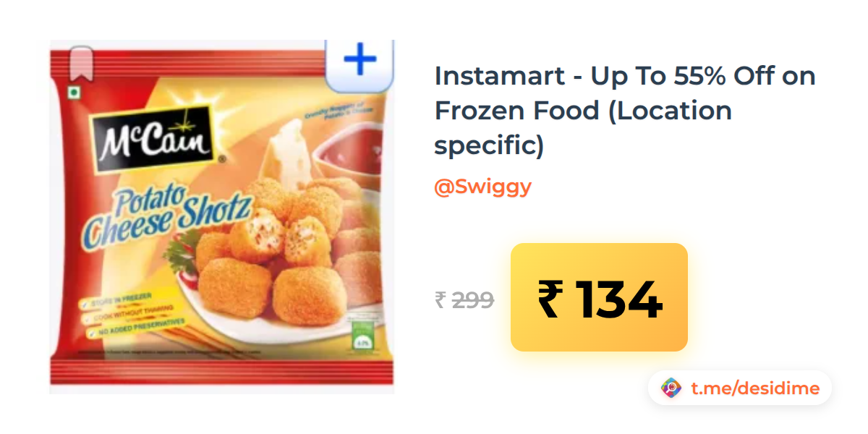Open the McCain Potato Cheese Shotz product thumbnail
Viewport: 868px width, 434px height.
(x=221, y=217)
